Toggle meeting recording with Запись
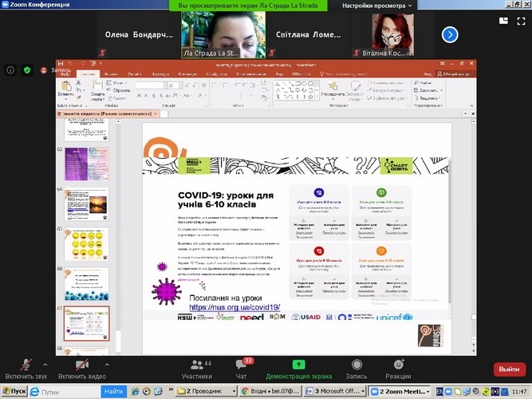This screenshot has width=532, height=399. pos(356,367)
